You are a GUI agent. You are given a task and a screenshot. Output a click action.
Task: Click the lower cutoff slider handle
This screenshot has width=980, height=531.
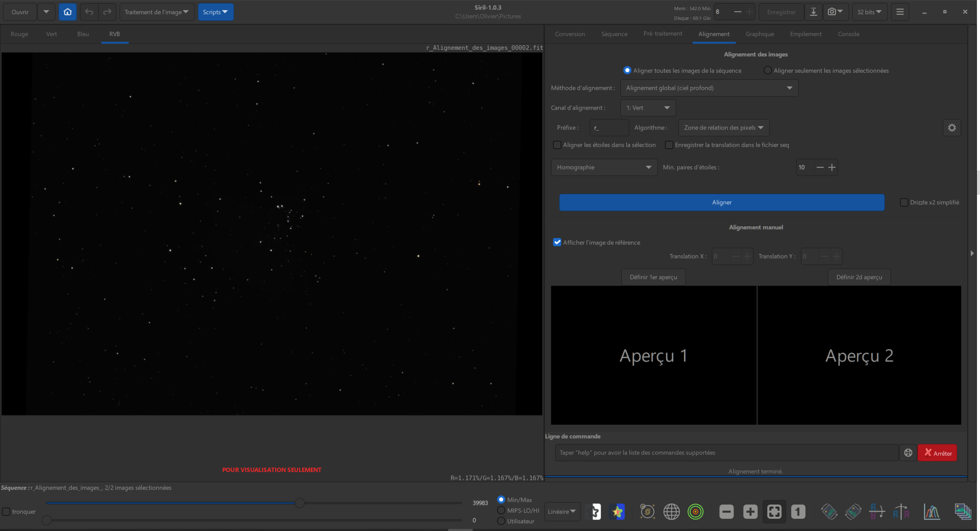[x=47, y=520]
